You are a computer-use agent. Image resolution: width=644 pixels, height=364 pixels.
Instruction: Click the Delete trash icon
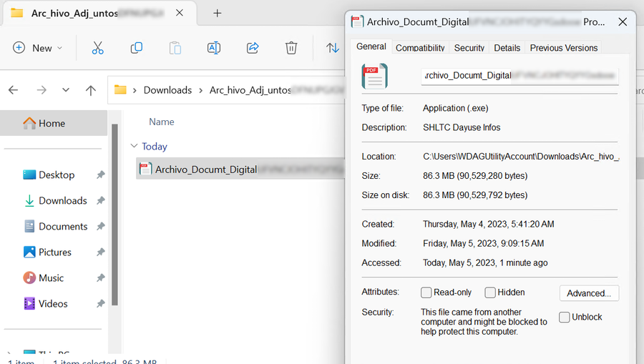point(291,48)
